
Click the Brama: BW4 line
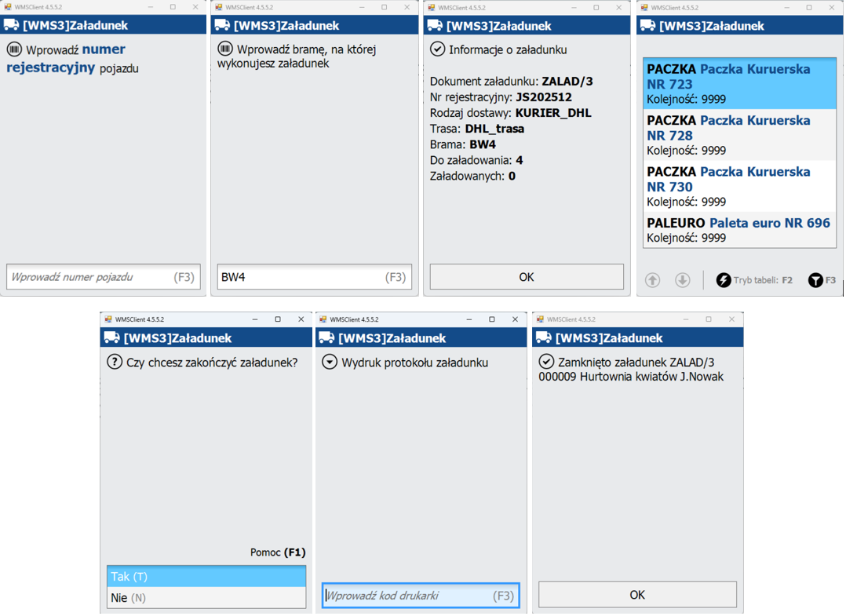pyautogui.click(x=463, y=144)
